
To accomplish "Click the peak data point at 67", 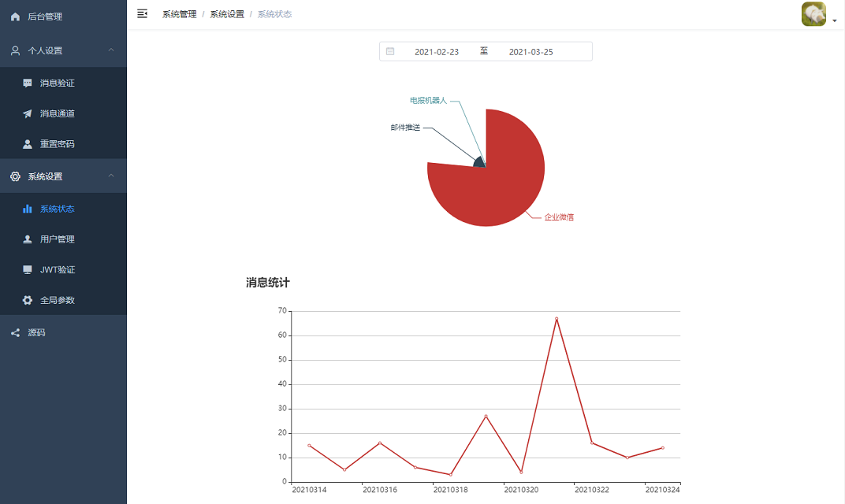I will (557, 319).
